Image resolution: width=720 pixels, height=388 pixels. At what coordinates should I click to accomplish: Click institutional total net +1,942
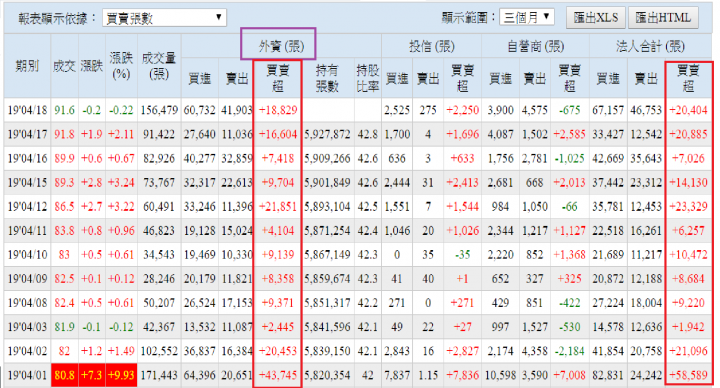tap(688, 327)
